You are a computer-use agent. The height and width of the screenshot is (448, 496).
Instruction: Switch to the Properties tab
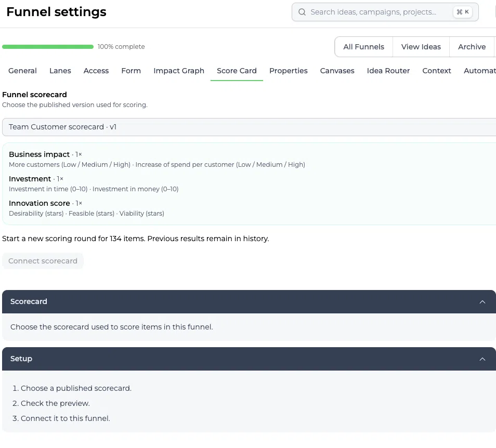[289, 71]
